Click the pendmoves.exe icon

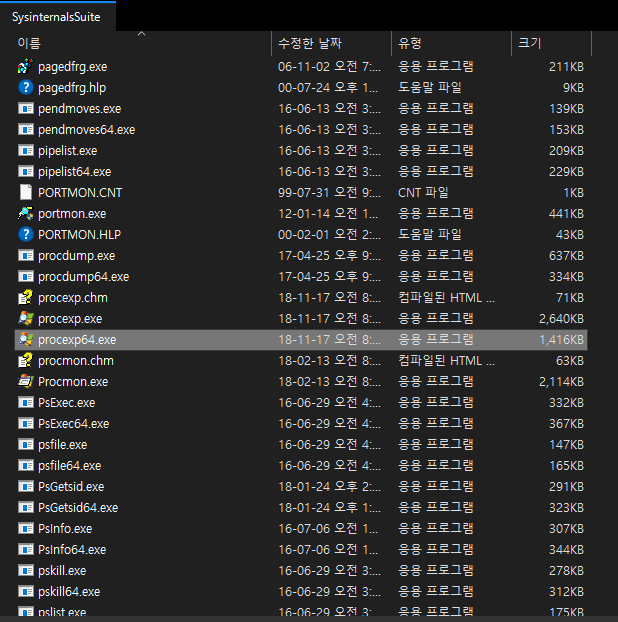pyautogui.click(x=26, y=108)
